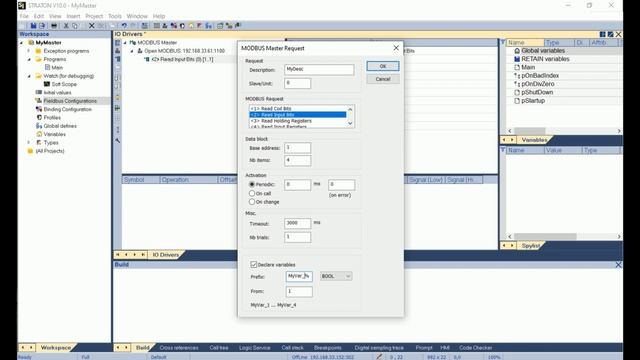Image resolution: width=640 pixels, height=360 pixels.
Task: Click the Copy icon in main toolbar
Action: coord(75,26)
